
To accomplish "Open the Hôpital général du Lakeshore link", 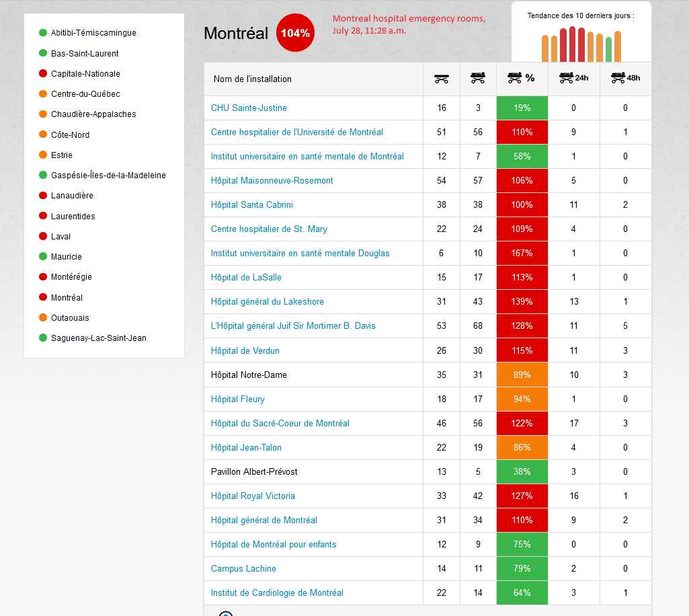I will point(267,301).
